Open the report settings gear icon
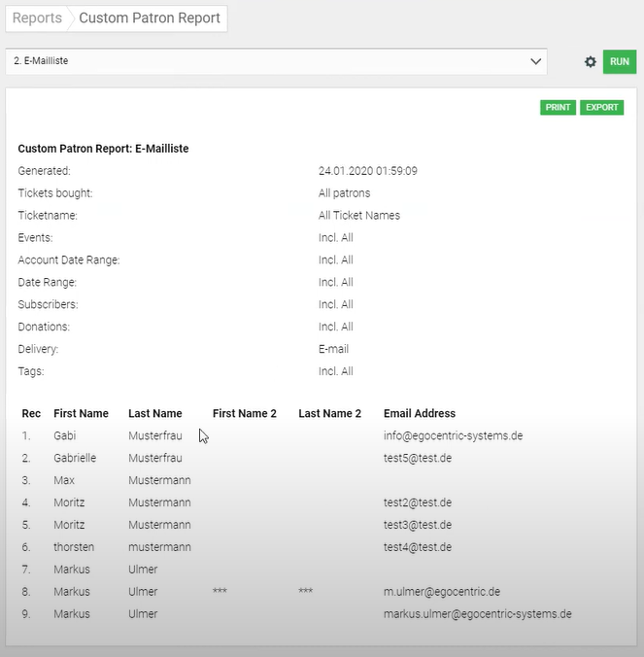Screen dimensions: 644x657 pos(591,62)
